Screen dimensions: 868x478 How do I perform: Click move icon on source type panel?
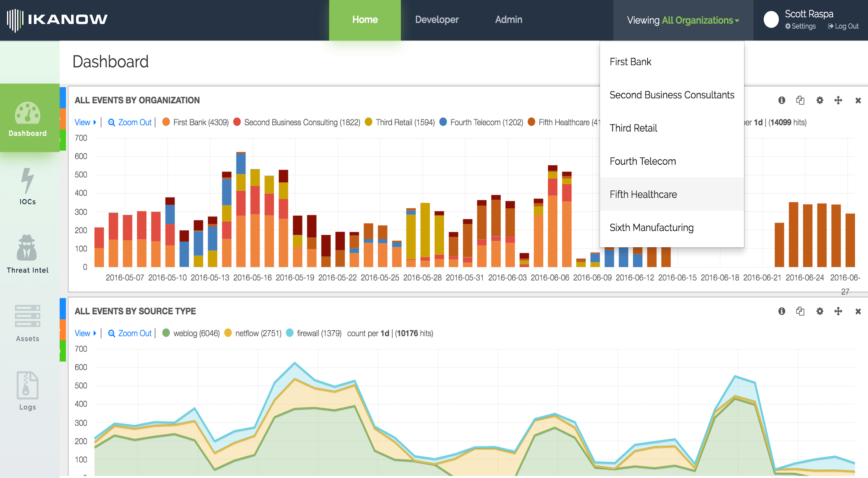tap(838, 311)
